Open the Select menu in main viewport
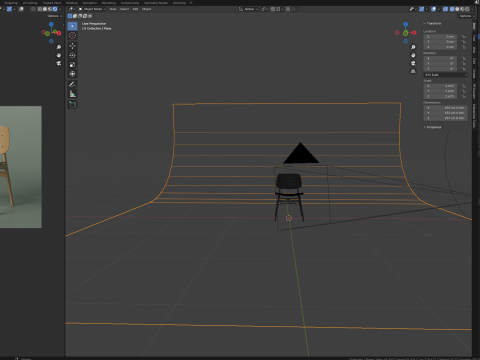 124,9
